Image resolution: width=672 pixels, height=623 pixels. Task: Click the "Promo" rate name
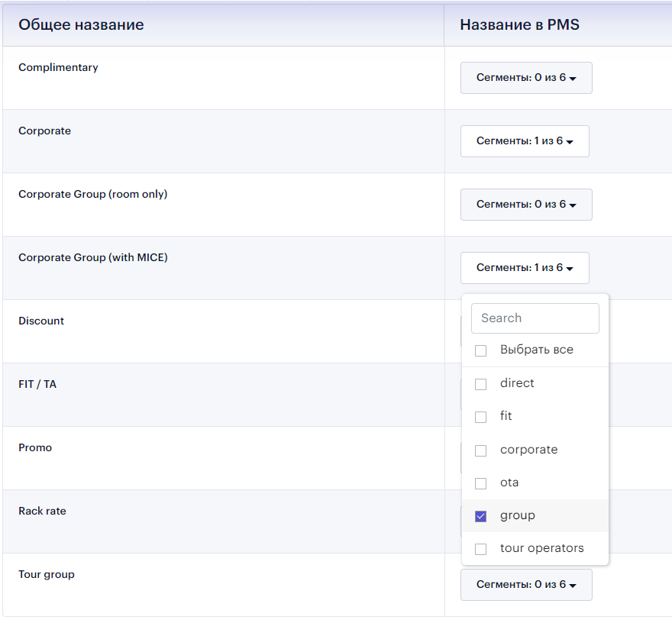coord(35,447)
